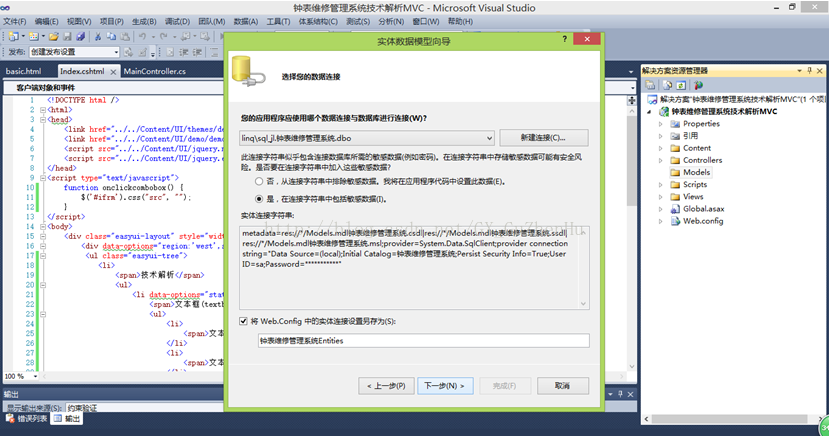Click the editor vertical scrollbar thumb
Viewport: 829px width, 436px height.
[x=631, y=161]
